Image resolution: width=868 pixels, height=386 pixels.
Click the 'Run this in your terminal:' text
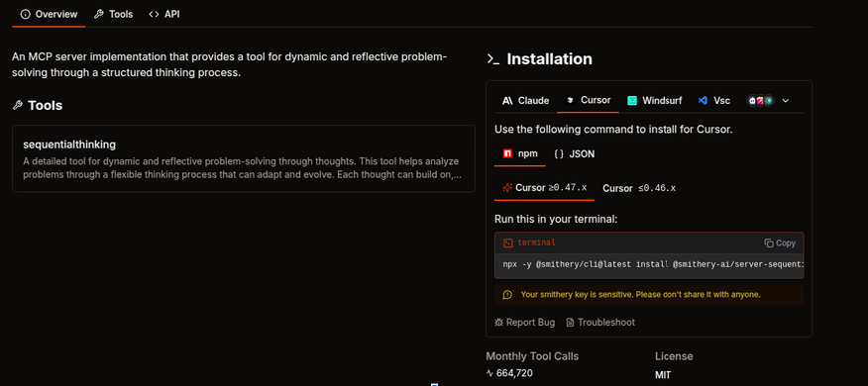tap(556, 220)
